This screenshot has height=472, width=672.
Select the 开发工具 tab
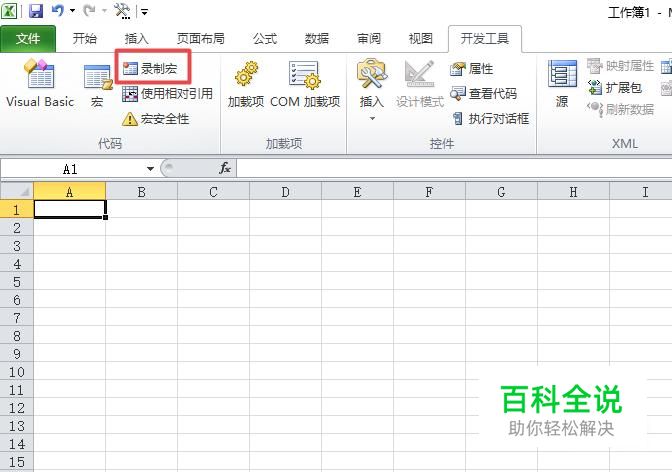click(x=485, y=39)
